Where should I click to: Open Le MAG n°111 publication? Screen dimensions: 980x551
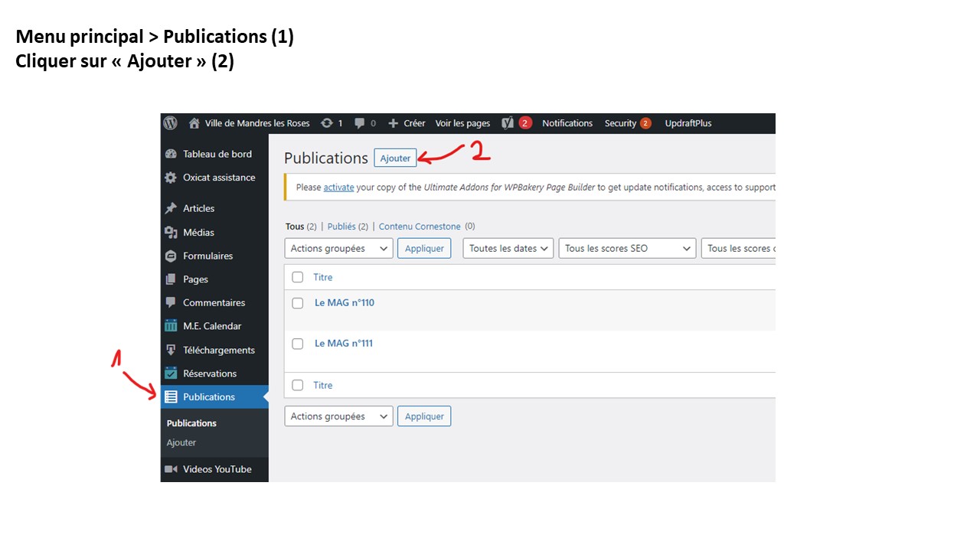point(344,344)
